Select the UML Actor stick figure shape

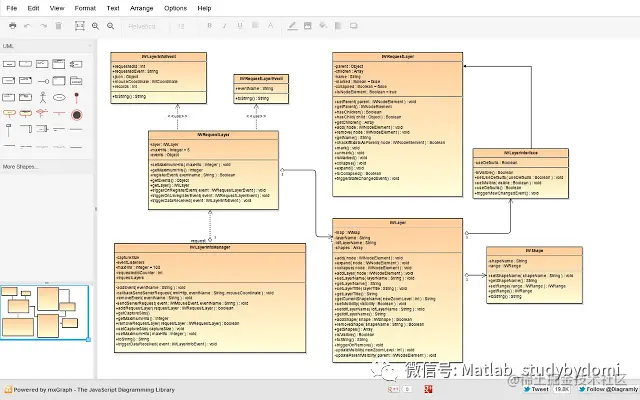point(42,97)
